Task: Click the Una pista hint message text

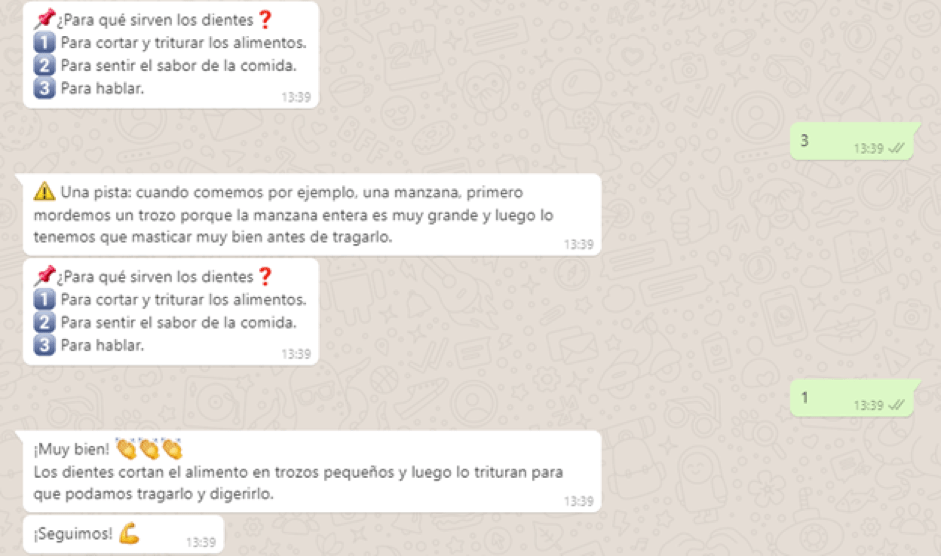Action: pos(293,214)
